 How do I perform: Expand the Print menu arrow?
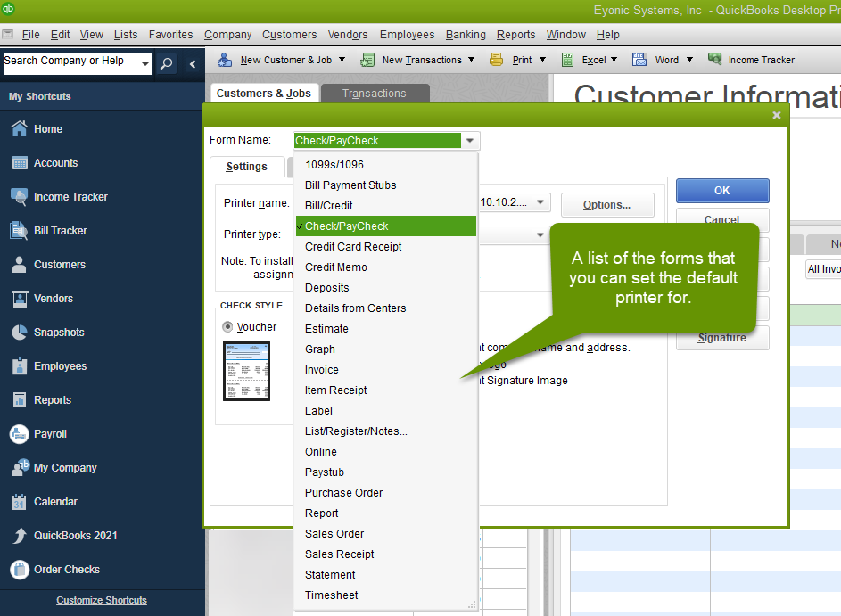pos(542,60)
